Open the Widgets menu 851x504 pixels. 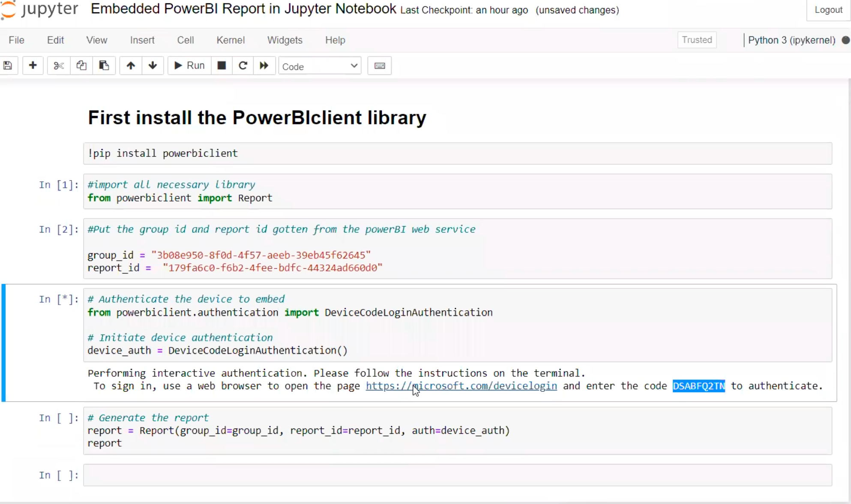coord(285,40)
